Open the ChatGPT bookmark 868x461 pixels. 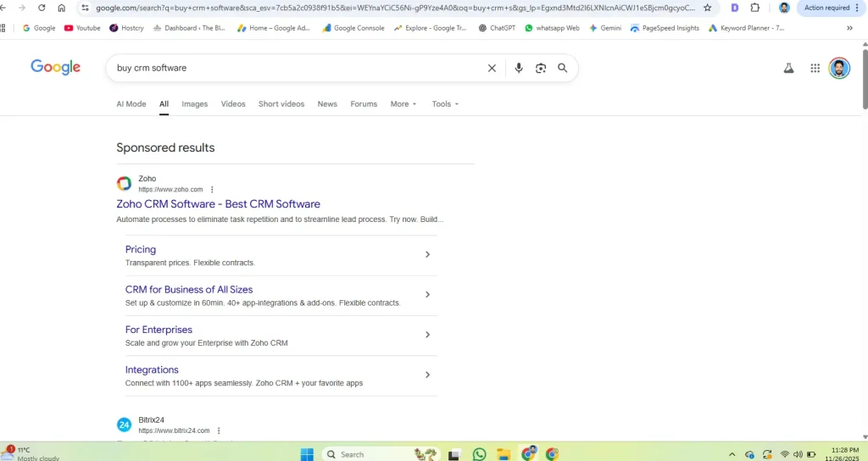pos(497,28)
